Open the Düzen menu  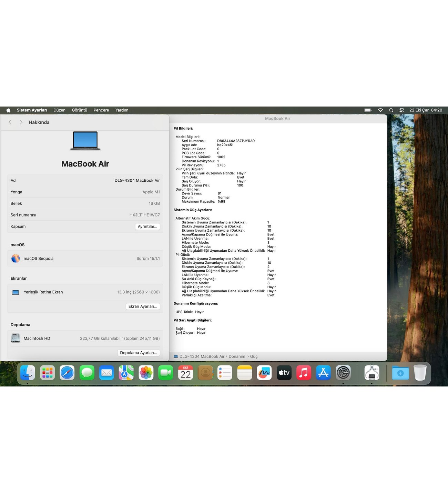pyautogui.click(x=59, y=110)
